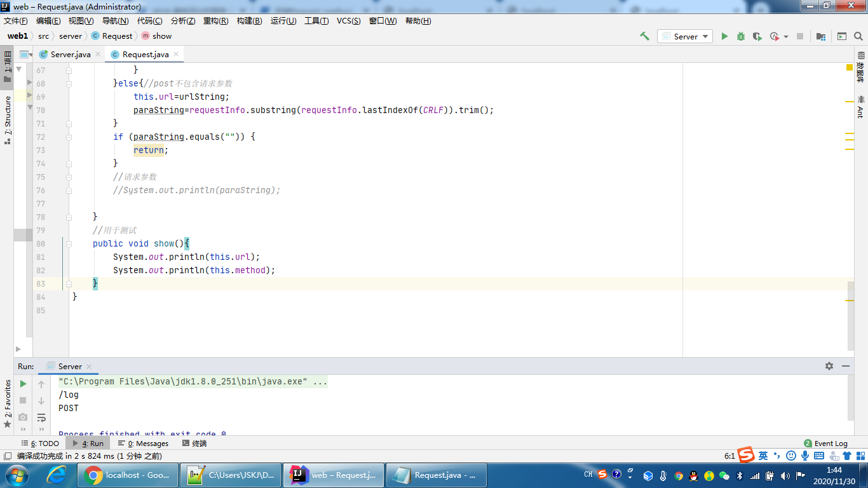Close the Server tab in the Run panel
The height and width of the screenshot is (488, 868).
click(x=89, y=367)
